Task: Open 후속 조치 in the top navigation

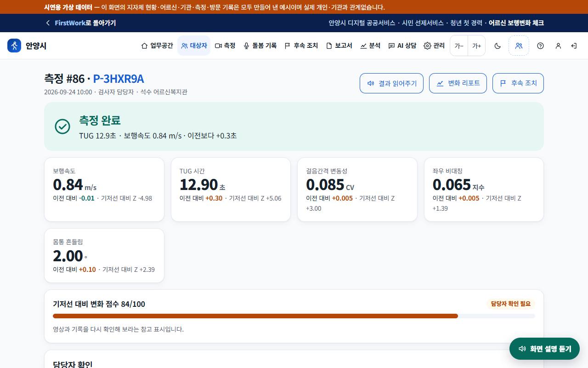Action: pyautogui.click(x=301, y=46)
